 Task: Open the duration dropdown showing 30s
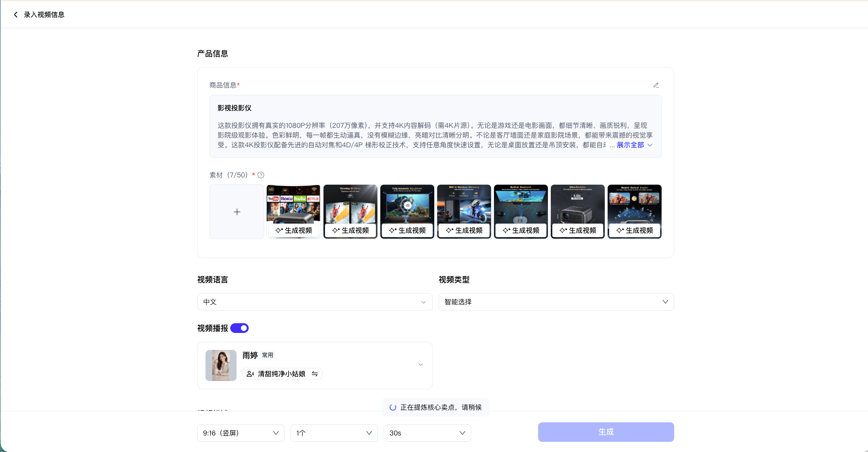coord(427,433)
